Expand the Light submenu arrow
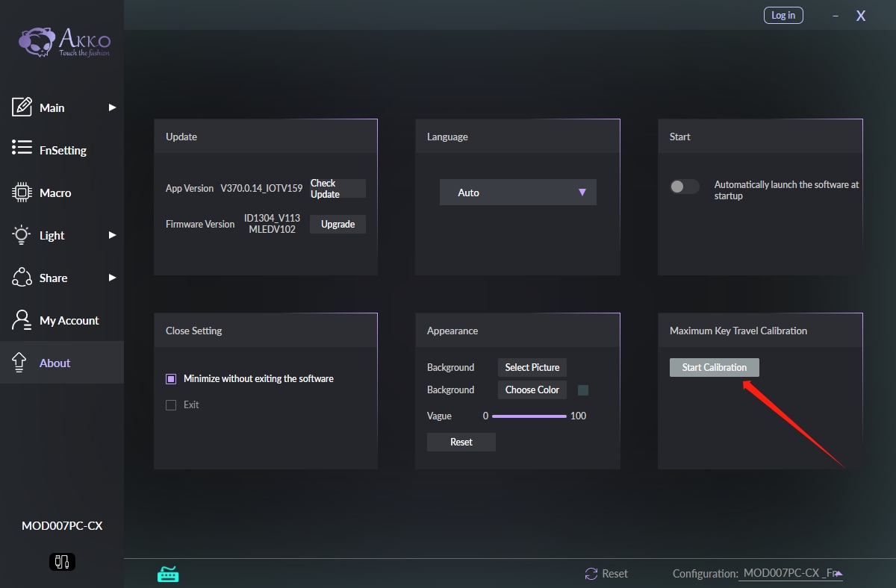 click(x=112, y=235)
